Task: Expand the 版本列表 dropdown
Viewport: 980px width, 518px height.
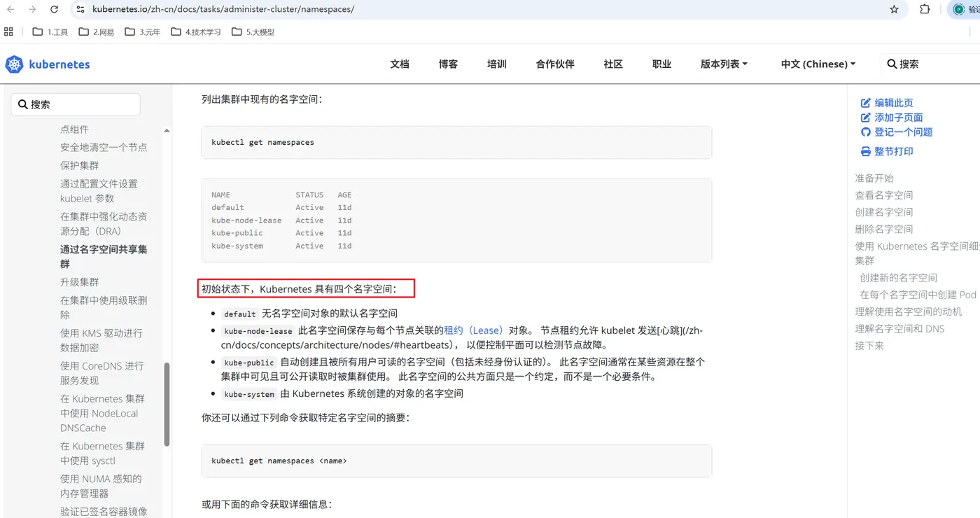Action: [x=724, y=64]
